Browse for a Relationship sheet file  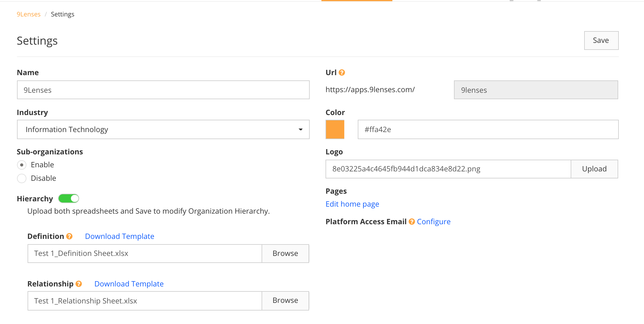285,300
